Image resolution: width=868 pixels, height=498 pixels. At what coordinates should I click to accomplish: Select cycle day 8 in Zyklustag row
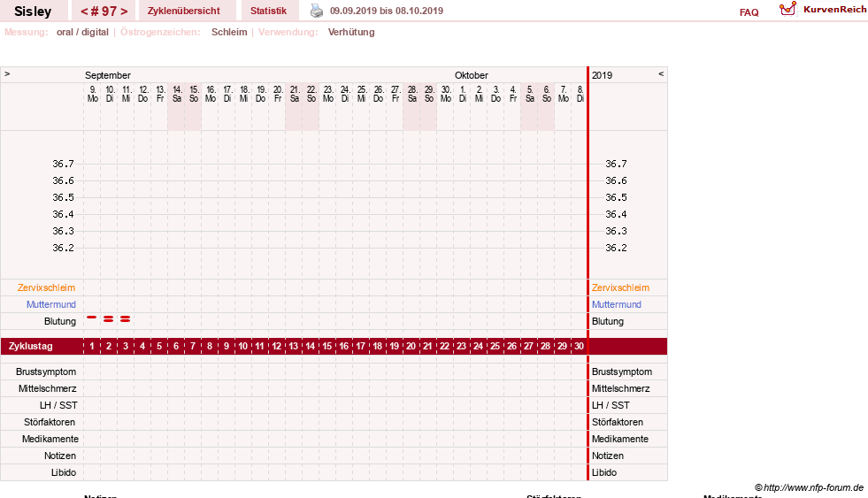[209, 347]
